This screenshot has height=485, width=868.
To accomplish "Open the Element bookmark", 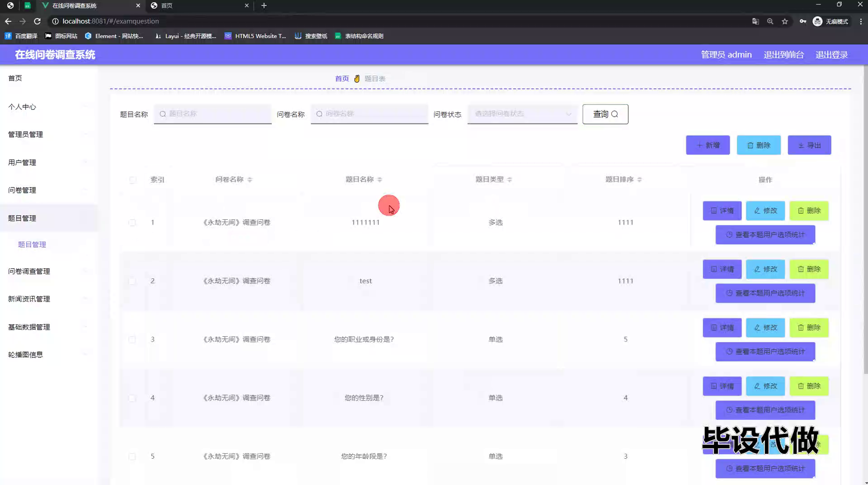I will click(x=114, y=36).
